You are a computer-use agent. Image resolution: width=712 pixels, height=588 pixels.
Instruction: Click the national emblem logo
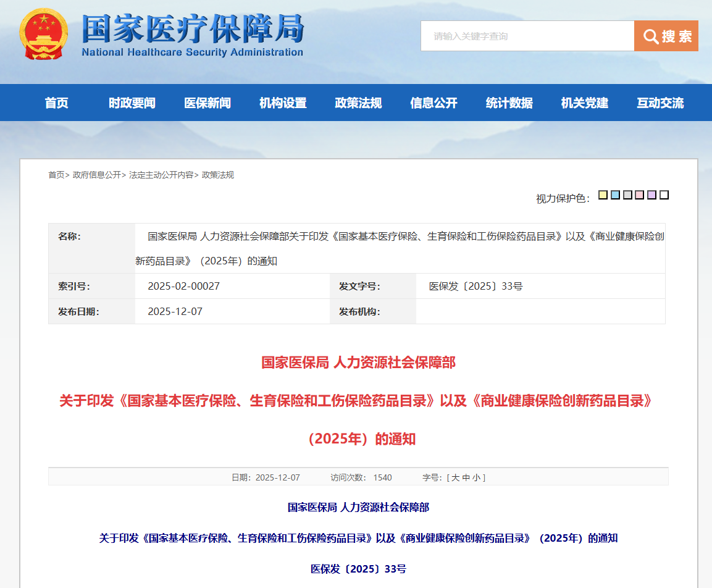pos(44,35)
